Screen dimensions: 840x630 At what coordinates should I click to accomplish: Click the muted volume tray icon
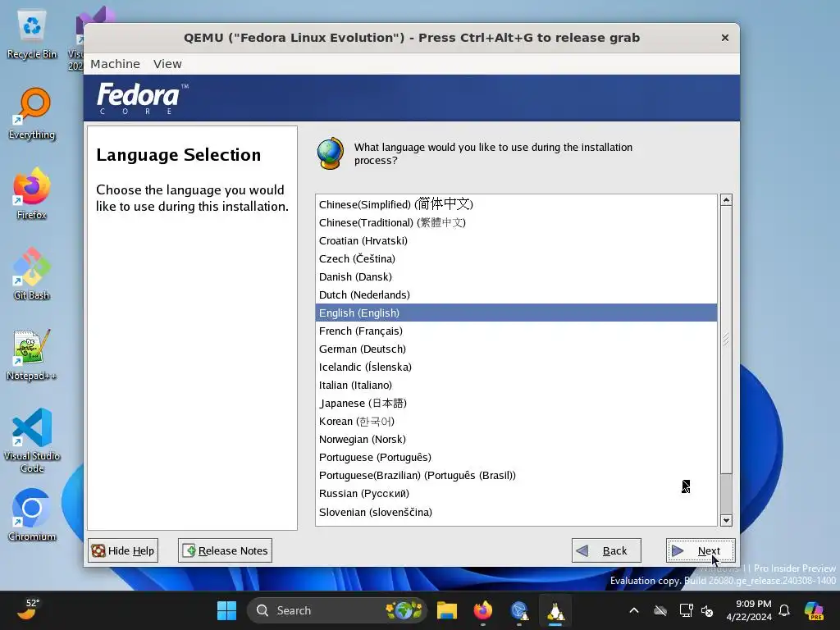pyautogui.click(x=707, y=610)
